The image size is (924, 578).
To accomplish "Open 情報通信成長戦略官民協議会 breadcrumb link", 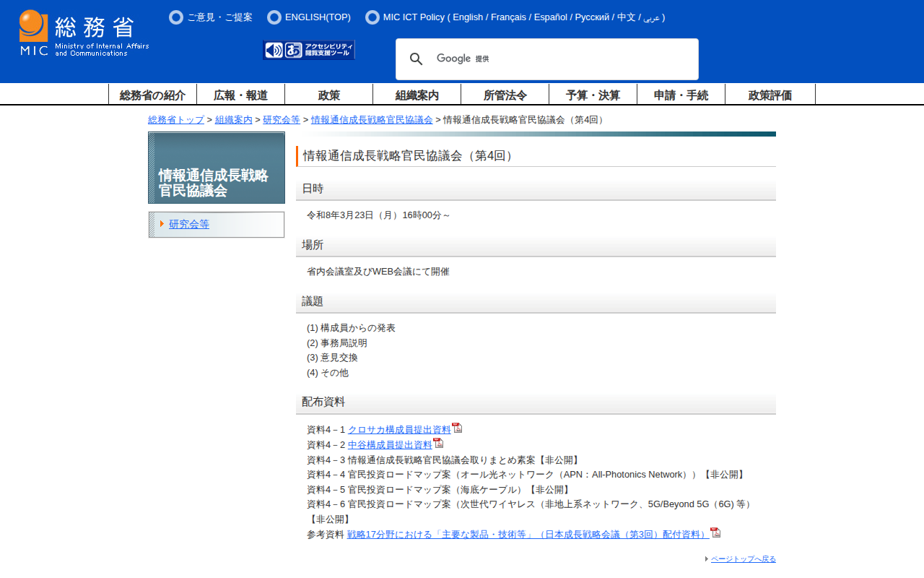I will pos(372,120).
